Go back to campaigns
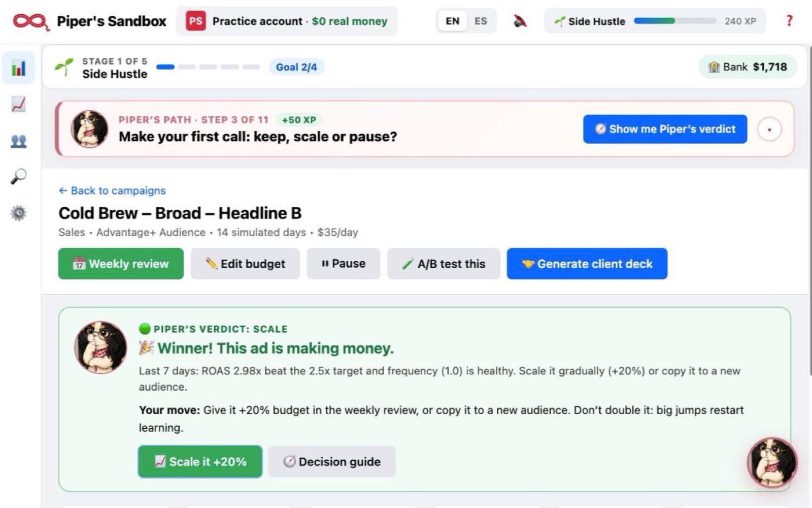The width and height of the screenshot is (812, 508). pos(112,190)
